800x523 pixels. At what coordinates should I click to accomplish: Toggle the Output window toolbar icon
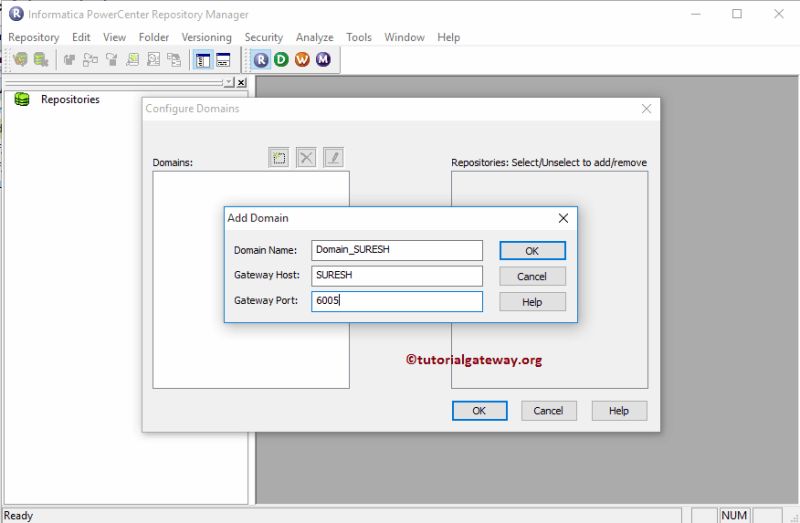(223, 60)
